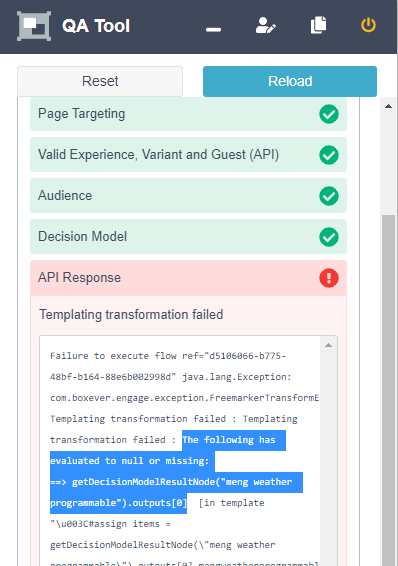Click the QA Tool logo icon
The width and height of the screenshot is (398, 566).
click(x=34, y=26)
